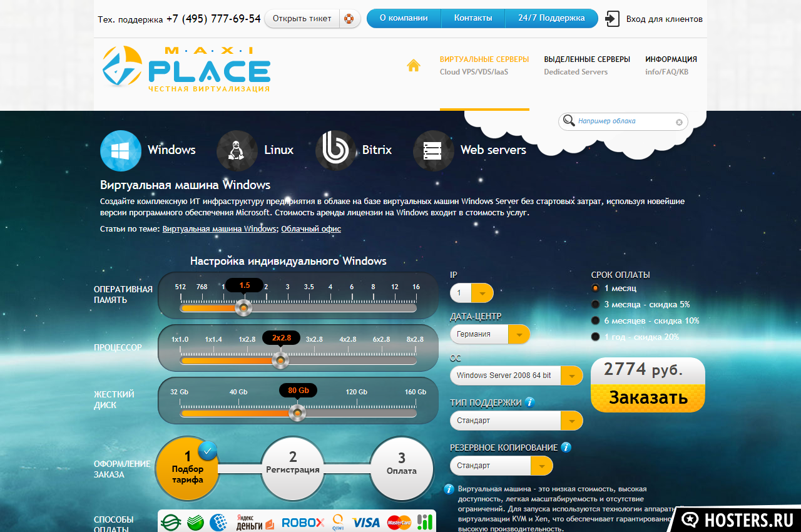Click the MaxiPlace logo
Viewport: 801px width, 532px height.
point(186,69)
